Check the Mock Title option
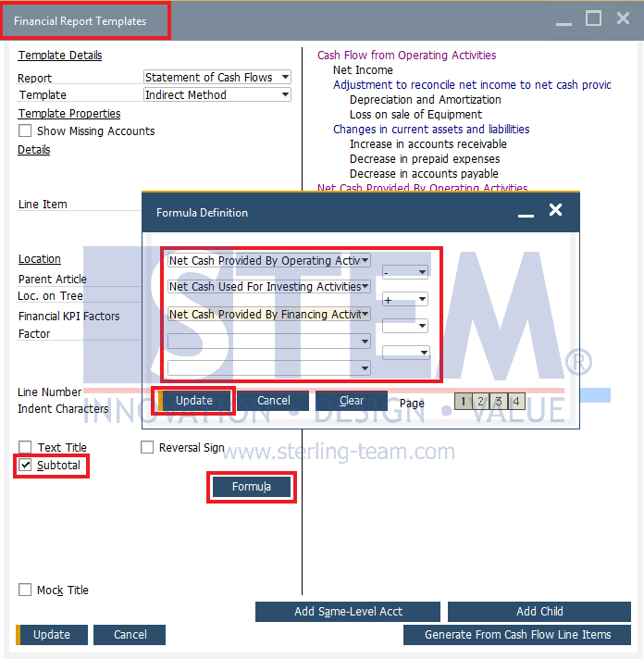Screen dimensions: 644x659 [25, 590]
